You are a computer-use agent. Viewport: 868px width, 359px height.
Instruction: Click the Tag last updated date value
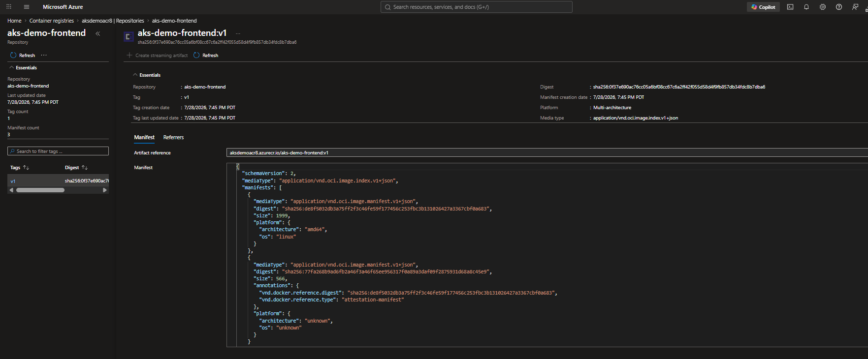[210, 118]
